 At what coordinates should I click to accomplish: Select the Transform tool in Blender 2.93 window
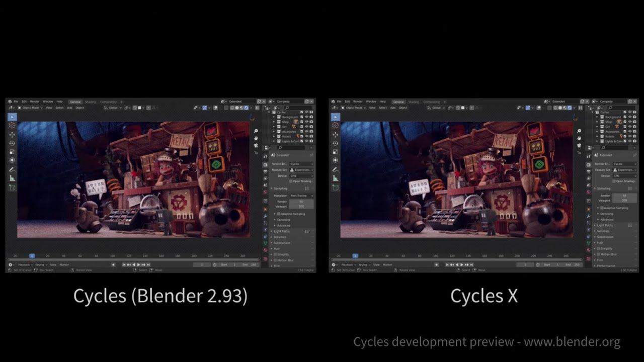(x=12, y=160)
